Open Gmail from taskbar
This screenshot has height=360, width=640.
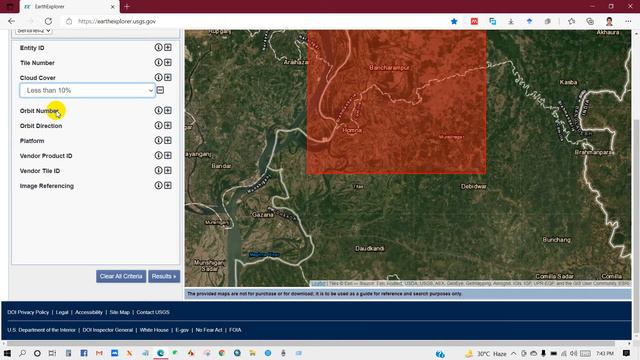coord(99,353)
